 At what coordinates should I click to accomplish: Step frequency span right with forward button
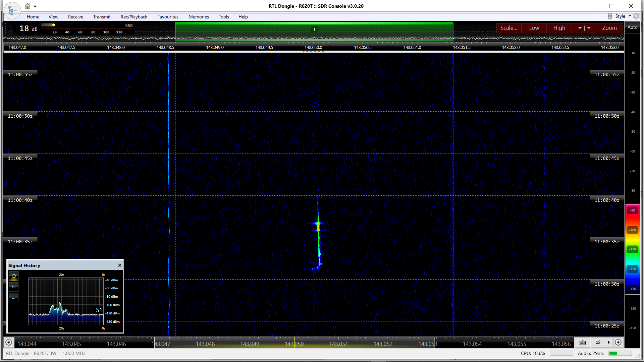tap(618, 342)
